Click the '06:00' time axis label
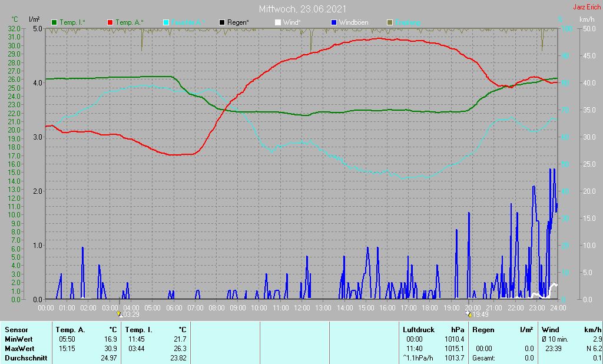 pos(174,308)
